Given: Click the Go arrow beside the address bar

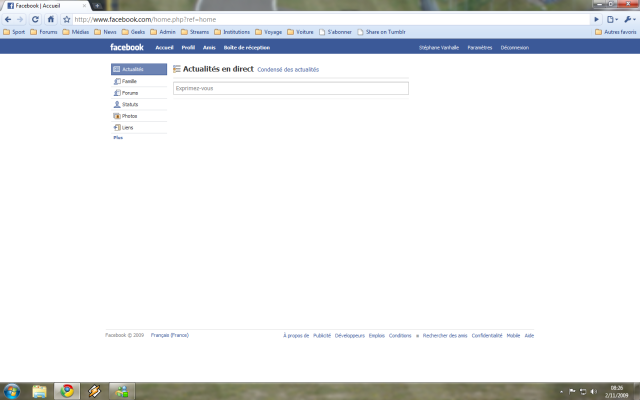Looking at the screenshot, I should click(x=597, y=19).
